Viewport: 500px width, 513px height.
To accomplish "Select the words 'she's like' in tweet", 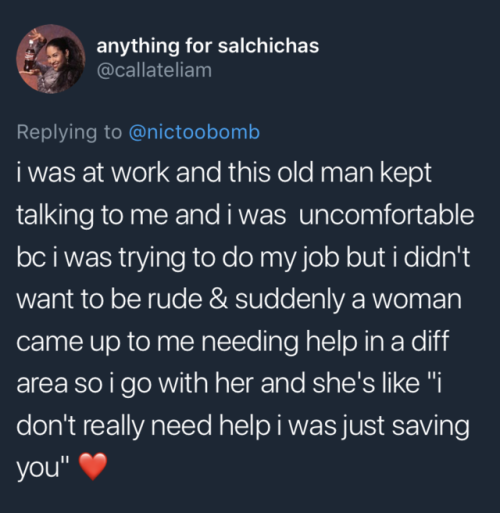I will tap(366, 383).
